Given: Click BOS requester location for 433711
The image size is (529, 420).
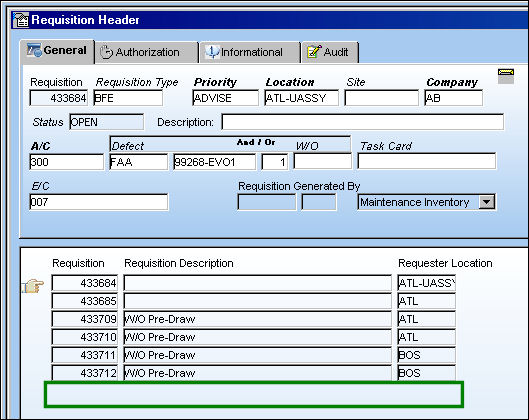Looking at the screenshot, I should [426, 355].
